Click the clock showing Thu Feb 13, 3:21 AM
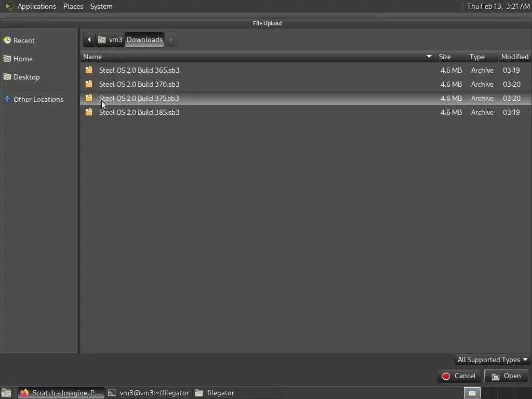The width and height of the screenshot is (532, 399). click(x=498, y=6)
